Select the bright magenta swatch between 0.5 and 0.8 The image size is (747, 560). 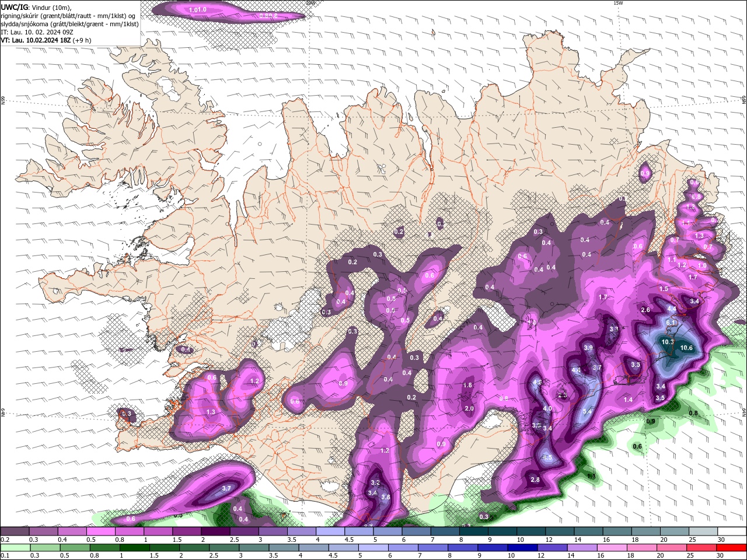pos(100,531)
